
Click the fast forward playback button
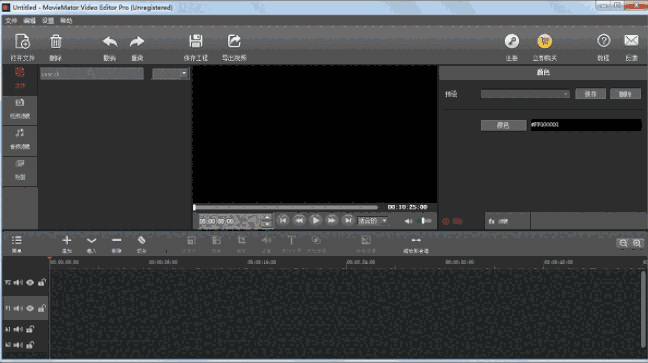[331, 221]
